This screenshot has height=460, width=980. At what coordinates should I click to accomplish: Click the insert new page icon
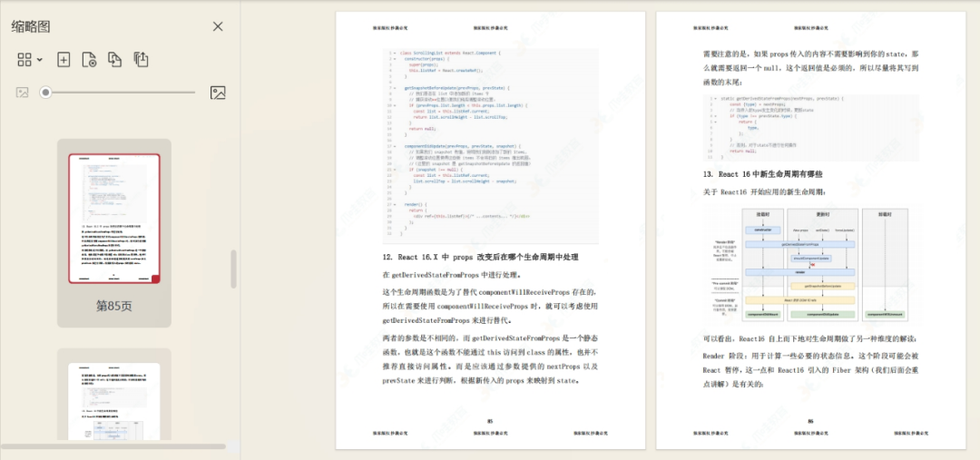[x=64, y=59]
